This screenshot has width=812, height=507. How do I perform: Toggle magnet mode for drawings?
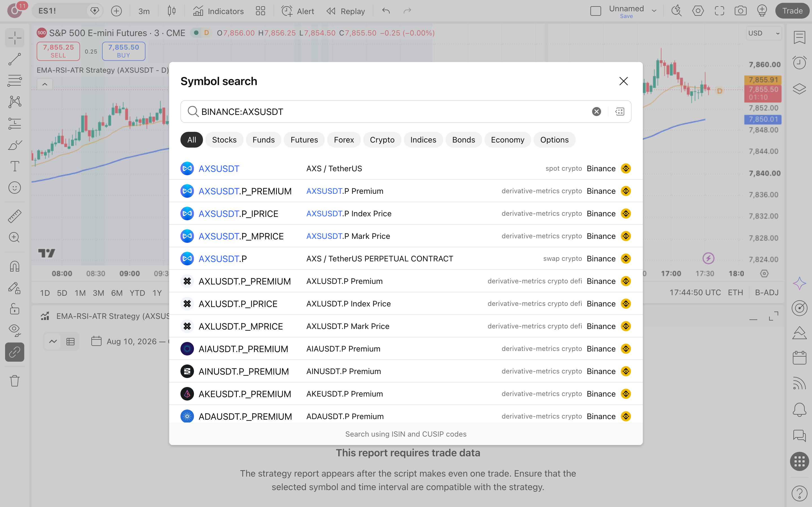(x=14, y=266)
